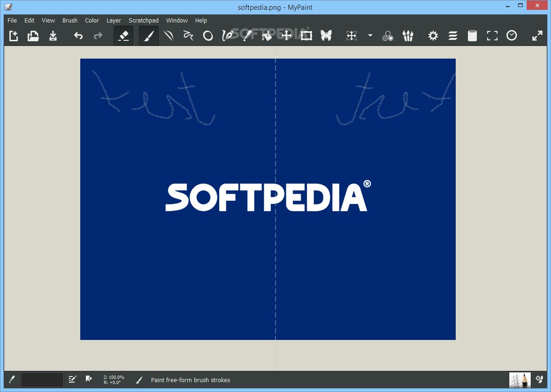The image size is (551, 392).
Task: Open the Brush groups panel icon
Action: (408, 36)
